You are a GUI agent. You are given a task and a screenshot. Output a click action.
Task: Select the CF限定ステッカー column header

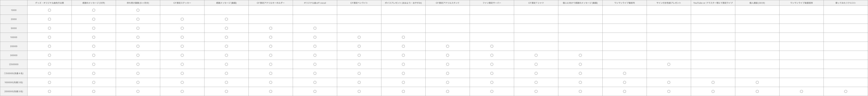tap(182, 3)
